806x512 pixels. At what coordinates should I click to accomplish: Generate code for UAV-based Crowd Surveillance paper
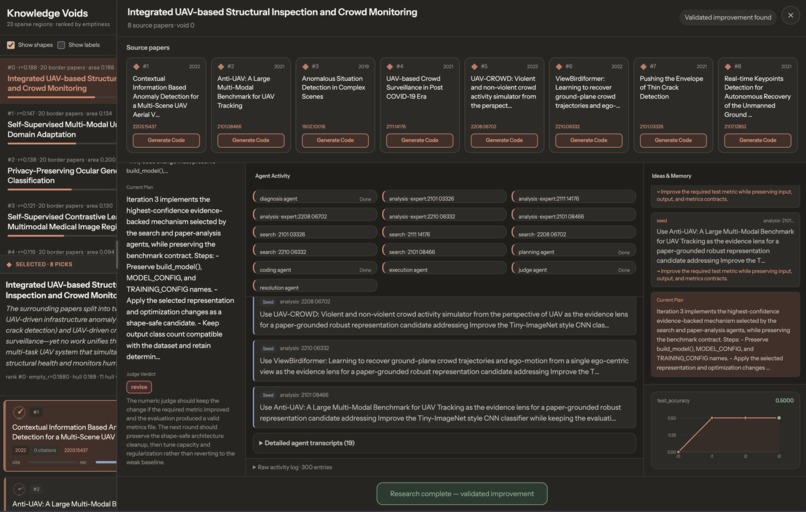click(419, 140)
